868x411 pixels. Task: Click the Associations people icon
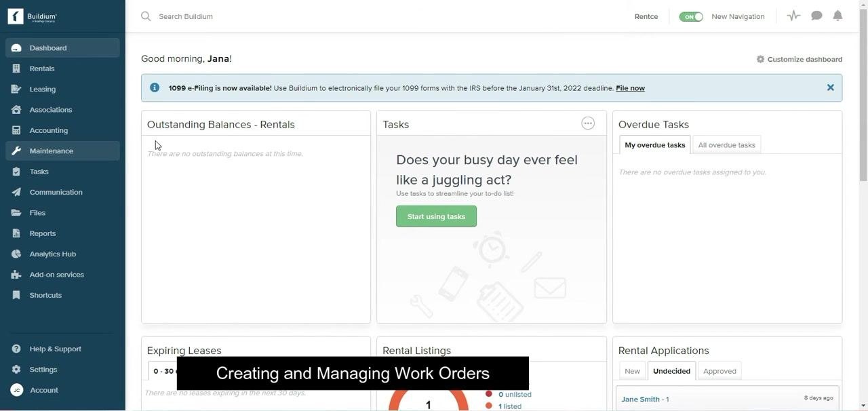pyautogui.click(x=16, y=110)
